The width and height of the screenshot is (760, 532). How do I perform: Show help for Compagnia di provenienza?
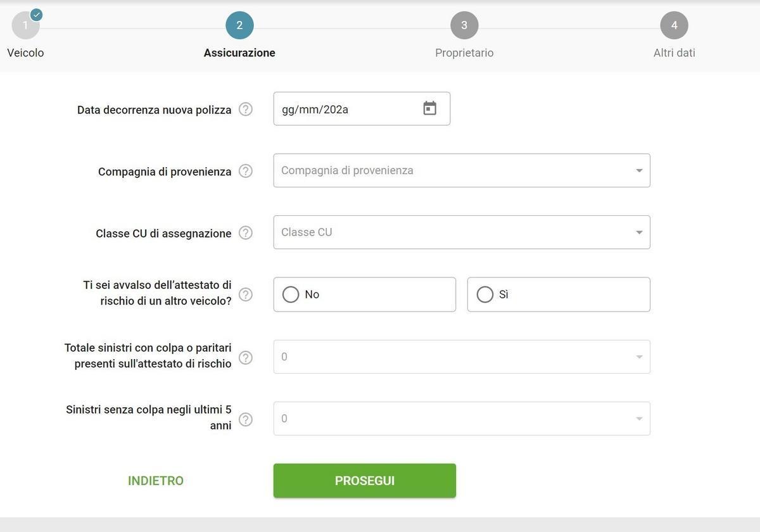246,171
